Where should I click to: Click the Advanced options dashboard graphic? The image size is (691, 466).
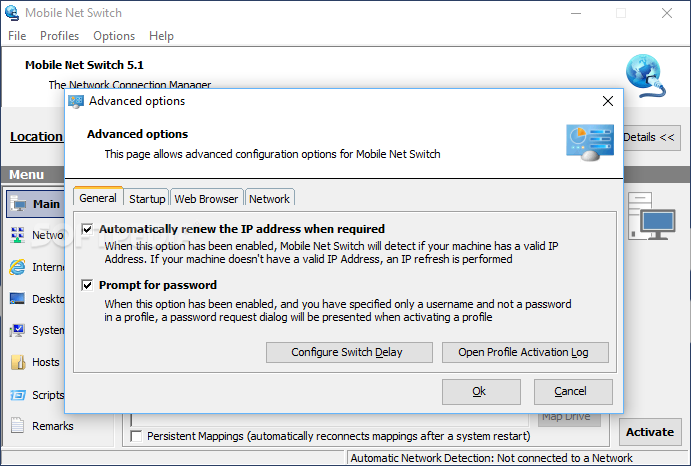click(x=590, y=142)
